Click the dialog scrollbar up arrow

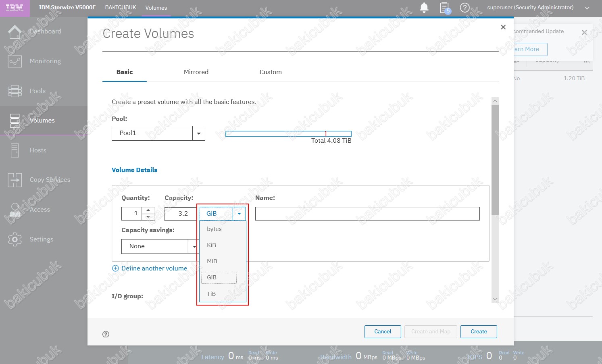tap(495, 101)
